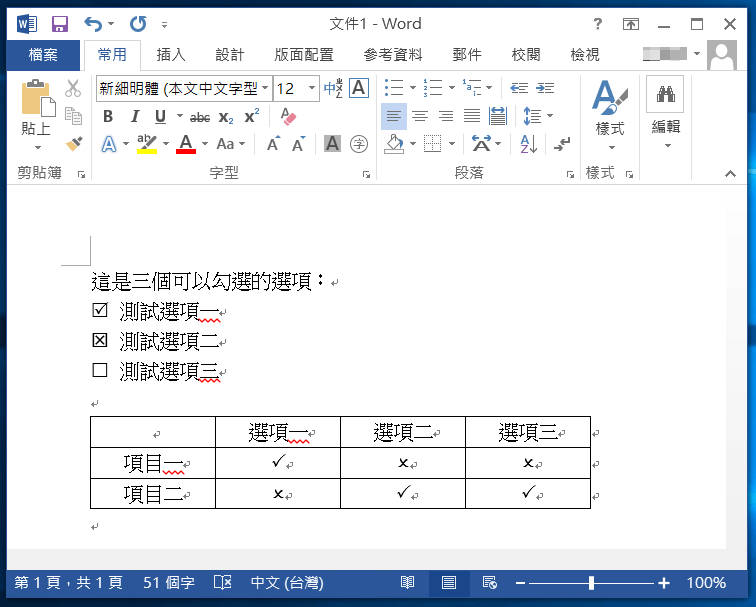This screenshot has width=756, height=607.
Task: Click Shrink Font button
Action: pyautogui.click(x=298, y=144)
